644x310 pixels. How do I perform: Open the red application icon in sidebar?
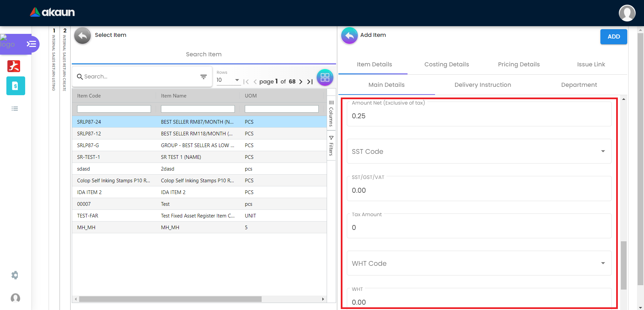14,66
